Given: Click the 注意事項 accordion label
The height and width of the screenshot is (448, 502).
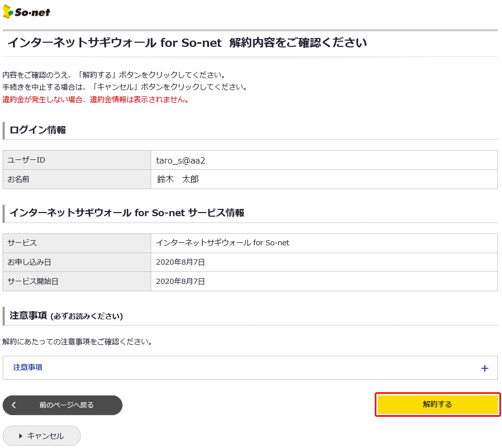Looking at the screenshot, I should click(x=28, y=367).
